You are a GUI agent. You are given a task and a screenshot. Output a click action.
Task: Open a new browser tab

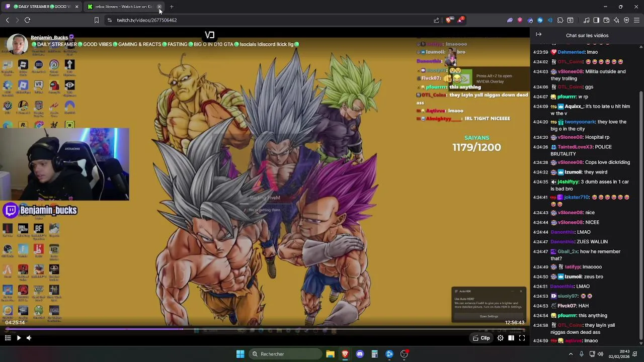[x=172, y=7]
